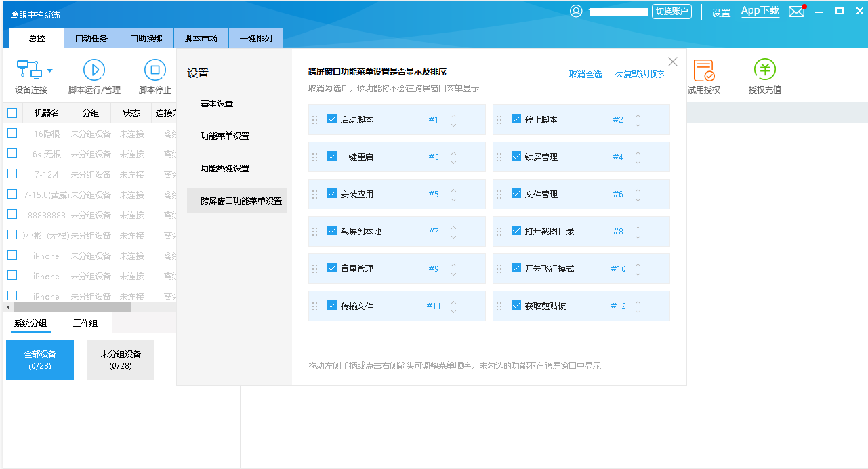This screenshot has width=868, height=469.
Task: Open 授权充值 recharge yen icon
Action: [x=765, y=69]
